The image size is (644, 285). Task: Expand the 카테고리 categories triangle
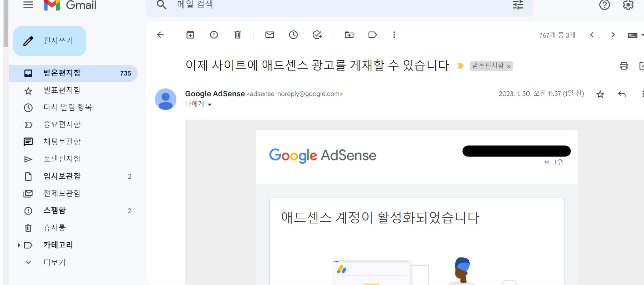click(x=19, y=245)
